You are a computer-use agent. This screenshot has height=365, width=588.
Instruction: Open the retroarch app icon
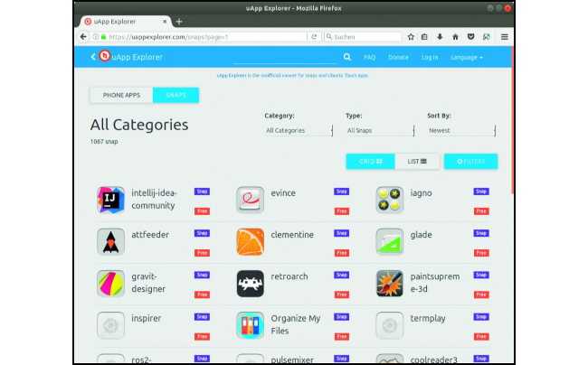pyautogui.click(x=250, y=284)
